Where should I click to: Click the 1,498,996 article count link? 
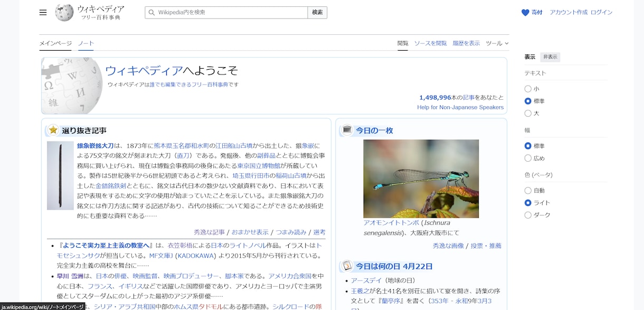coord(435,98)
